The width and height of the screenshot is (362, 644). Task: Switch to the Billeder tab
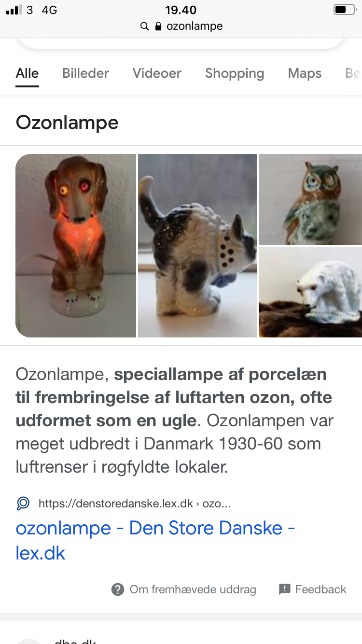tap(85, 73)
